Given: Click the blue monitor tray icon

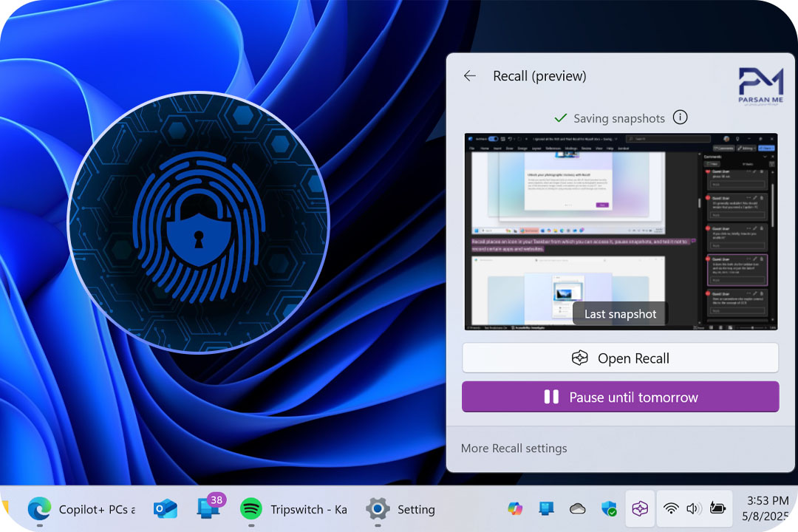Looking at the screenshot, I should 546,508.
